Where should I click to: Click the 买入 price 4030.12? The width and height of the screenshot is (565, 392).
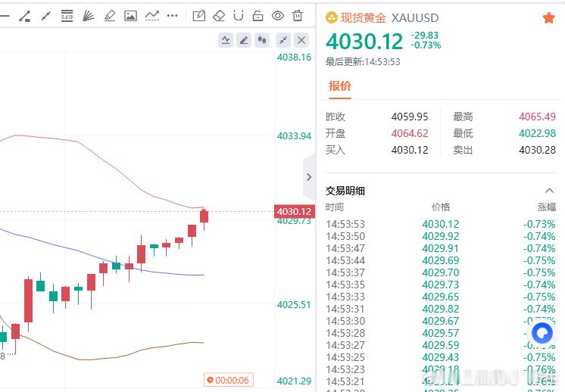tap(410, 150)
